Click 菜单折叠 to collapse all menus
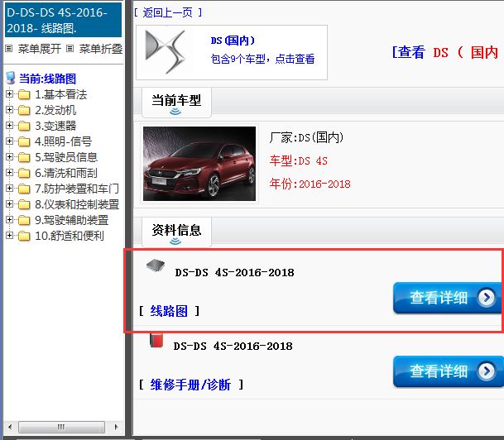Image resolution: width=504 pixels, height=440 pixels. point(101,49)
